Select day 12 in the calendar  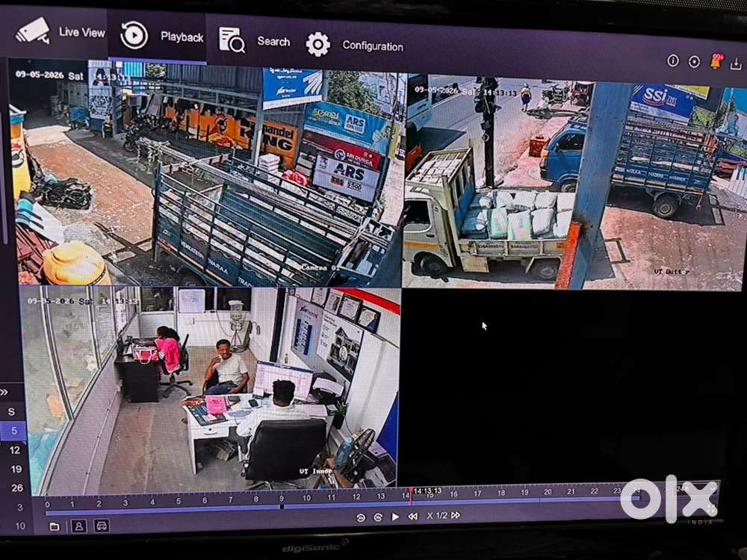pyautogui.click(x=15, y=450)
